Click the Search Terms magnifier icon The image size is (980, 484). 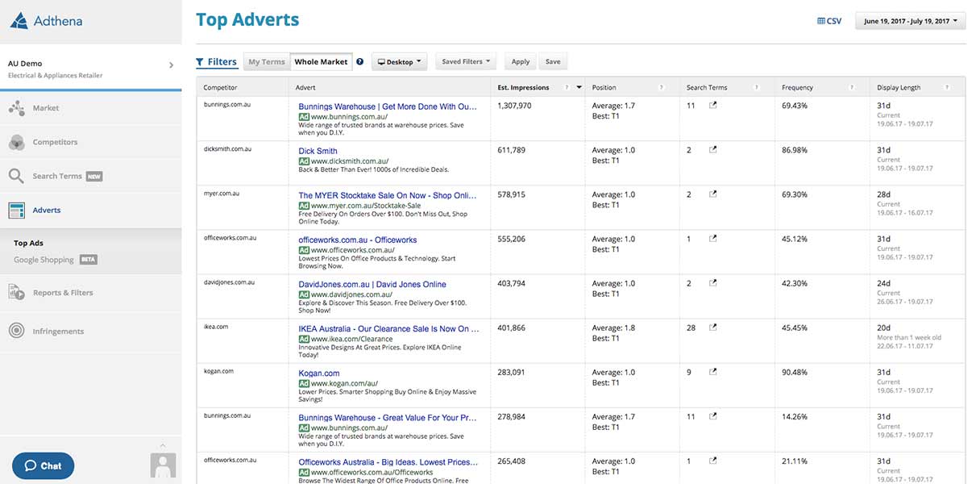point(16,176)
